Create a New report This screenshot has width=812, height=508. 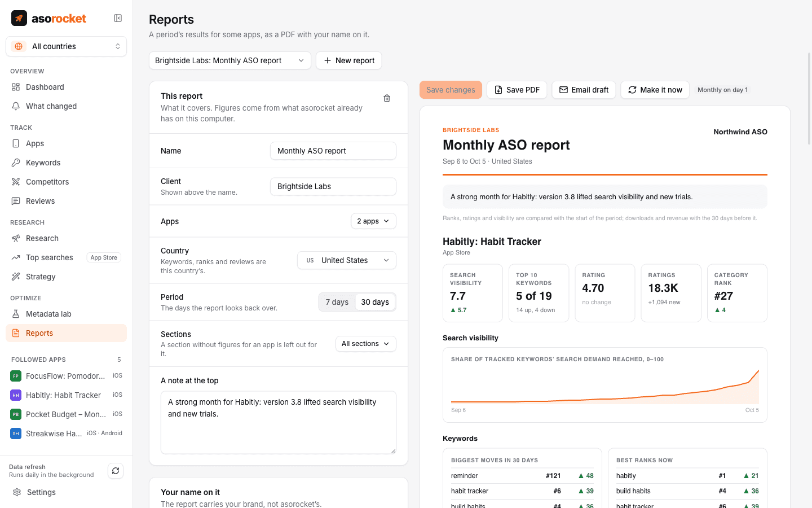pos(349,60)
